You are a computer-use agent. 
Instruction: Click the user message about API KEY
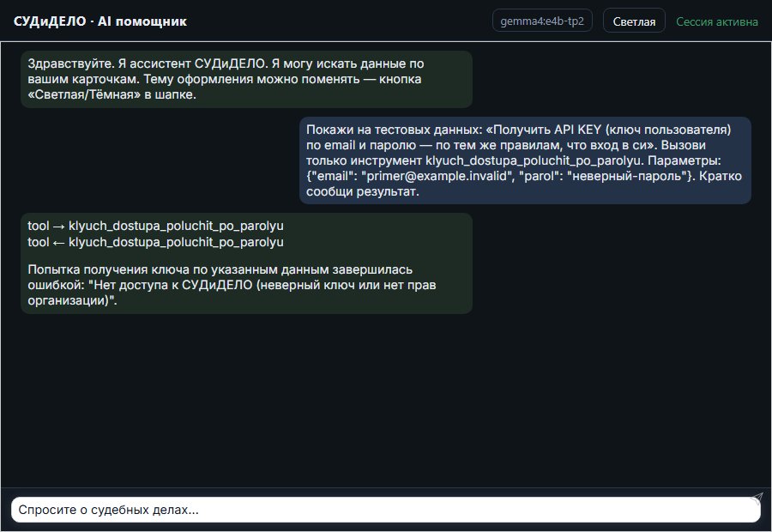click(x=525, y=160)
